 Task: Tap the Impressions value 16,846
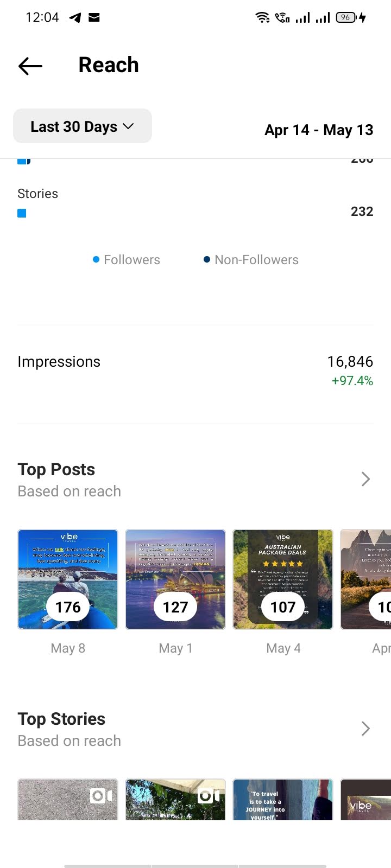click(350, 362)
